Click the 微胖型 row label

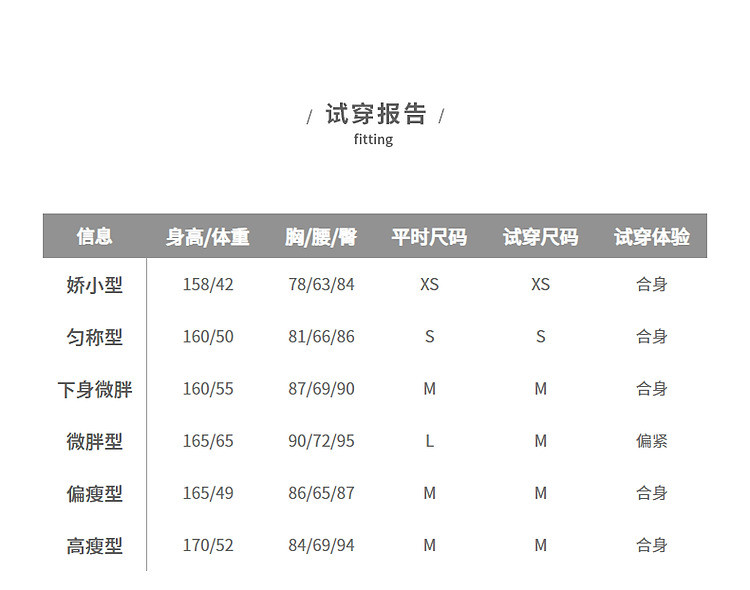(95, 441)
